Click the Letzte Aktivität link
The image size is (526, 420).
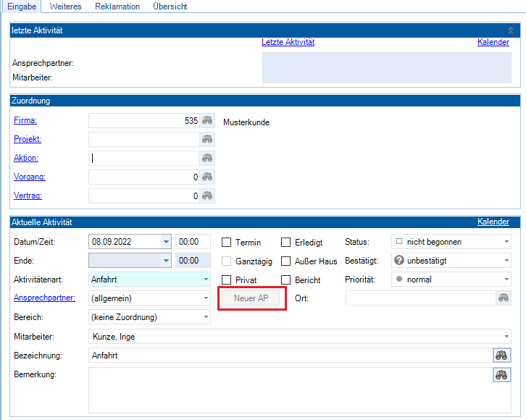(x=288, y=42)
